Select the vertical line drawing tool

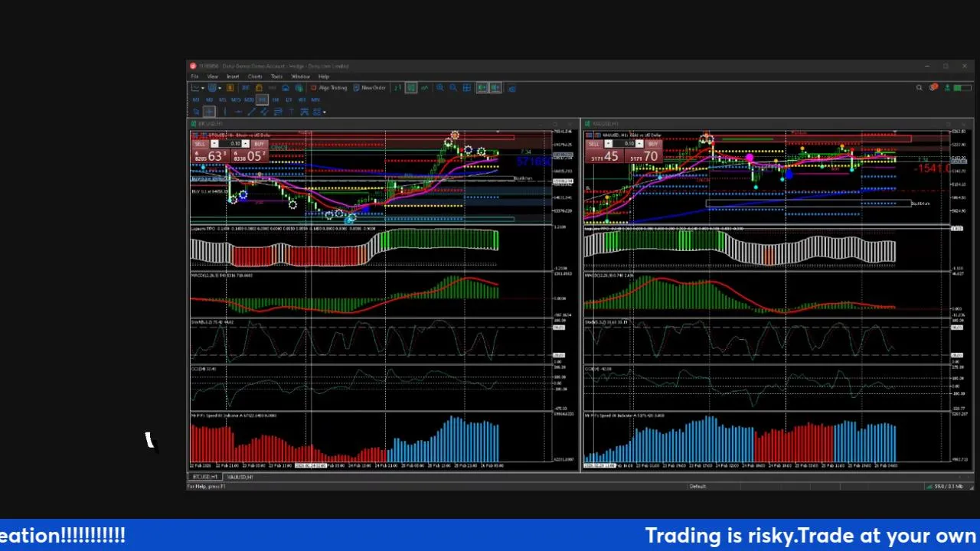tap(225, 112)
